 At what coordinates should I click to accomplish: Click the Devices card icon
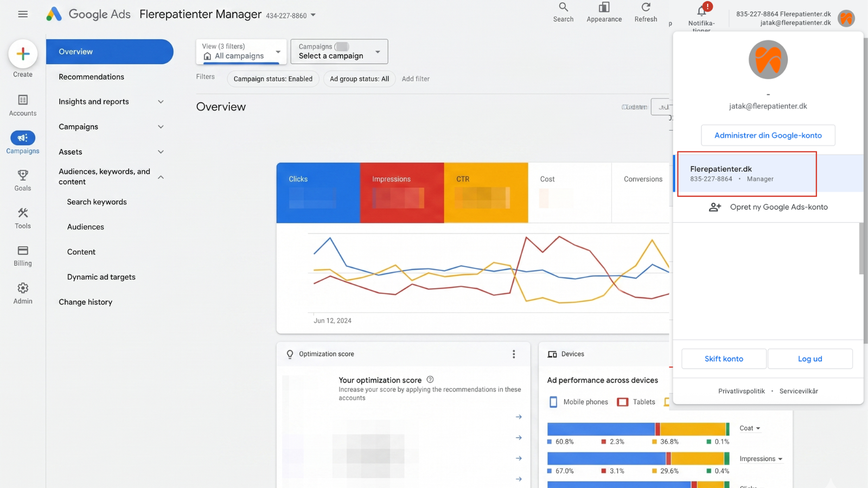(x=552, y=354)
